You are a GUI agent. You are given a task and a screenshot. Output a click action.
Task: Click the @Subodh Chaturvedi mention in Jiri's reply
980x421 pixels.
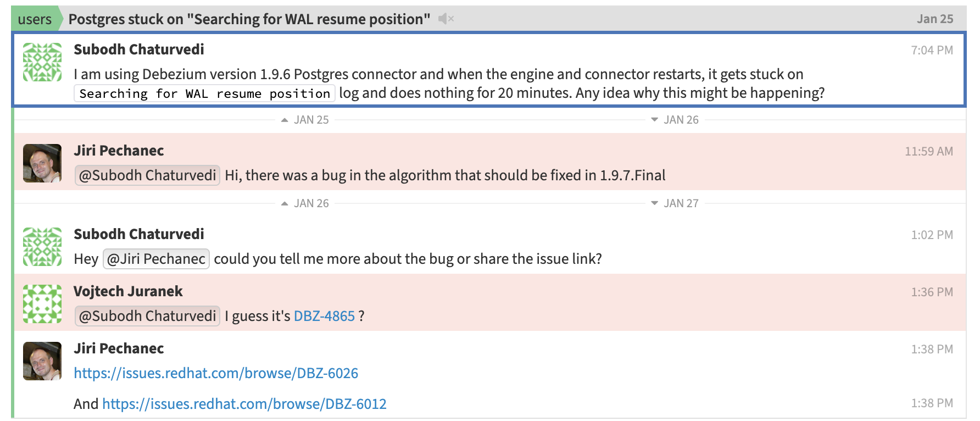pyautogui.click(x=146, y=175)
